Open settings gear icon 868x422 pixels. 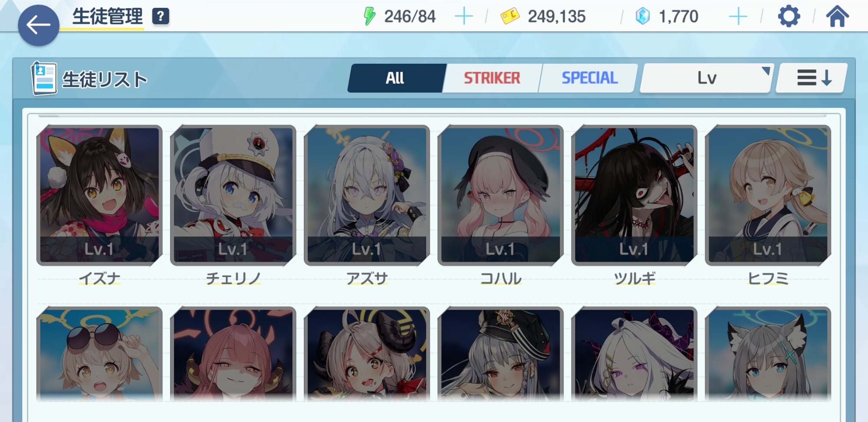pos(789,16)
